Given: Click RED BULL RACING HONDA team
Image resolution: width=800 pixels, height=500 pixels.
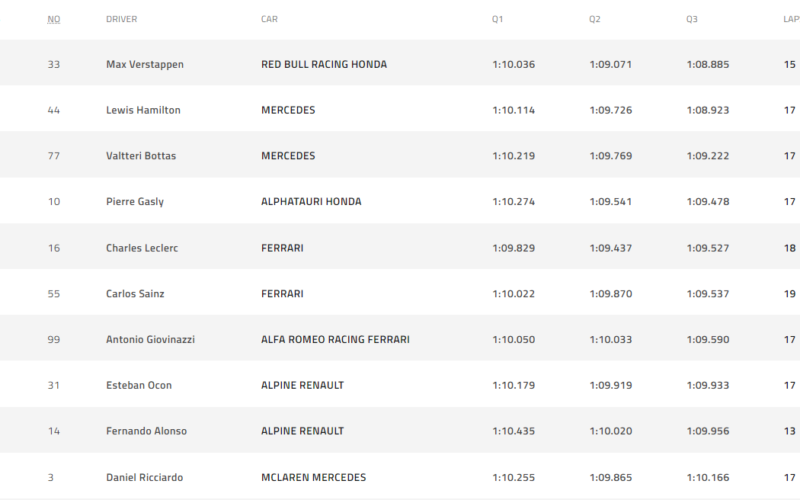Looking at the screenshot, I should click(x=324, y=65).
